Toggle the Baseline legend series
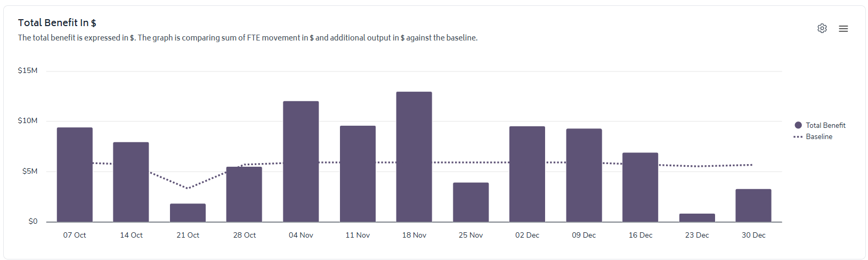 click(818, 137)
